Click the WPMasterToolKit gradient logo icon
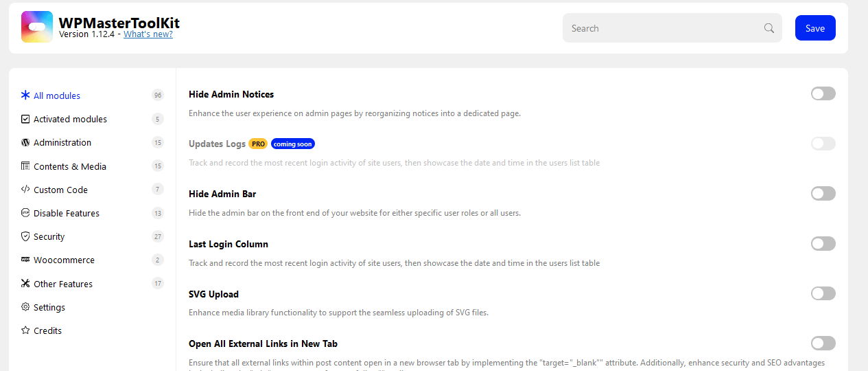 tap(37, 27)
